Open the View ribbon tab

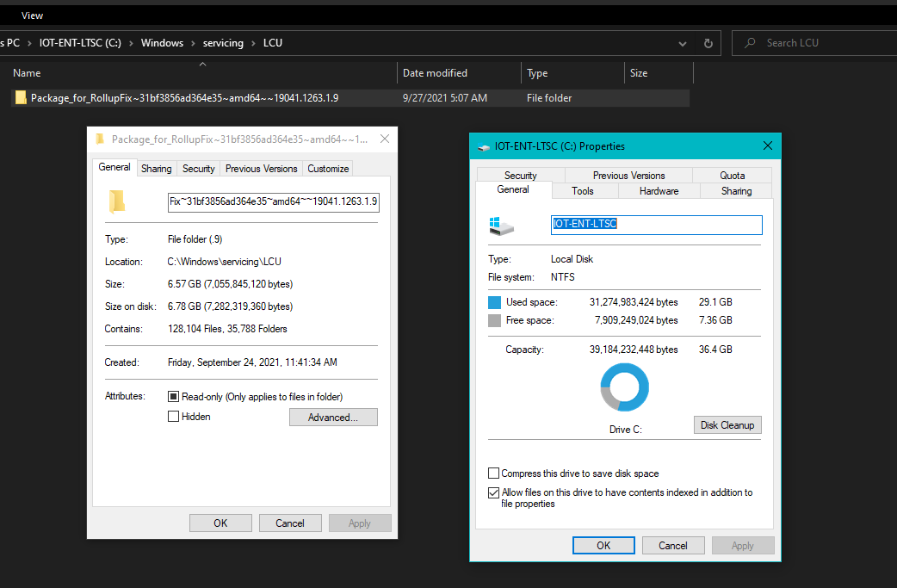coord(32,15)
